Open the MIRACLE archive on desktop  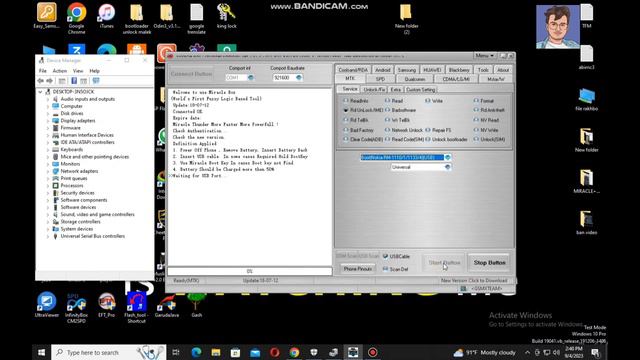tap(586, 182)
